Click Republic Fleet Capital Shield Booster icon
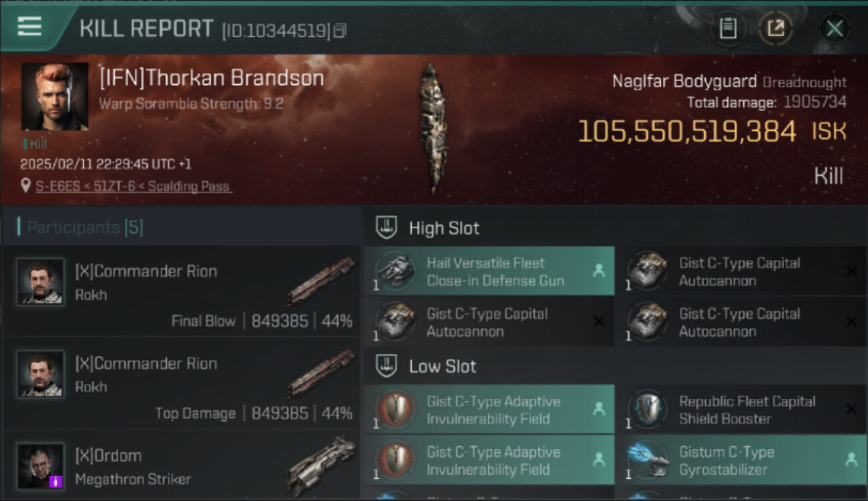 [646, 409]
